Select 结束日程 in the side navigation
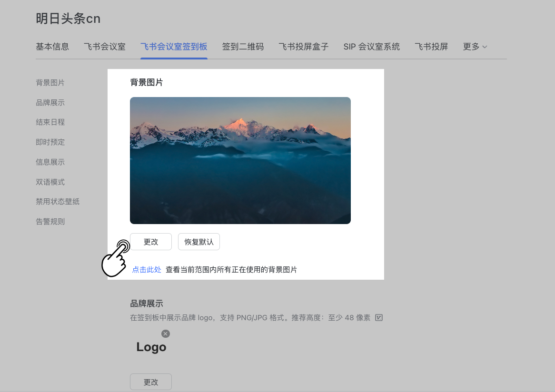Viewport: 555px width, 392px height. [50, 122]
